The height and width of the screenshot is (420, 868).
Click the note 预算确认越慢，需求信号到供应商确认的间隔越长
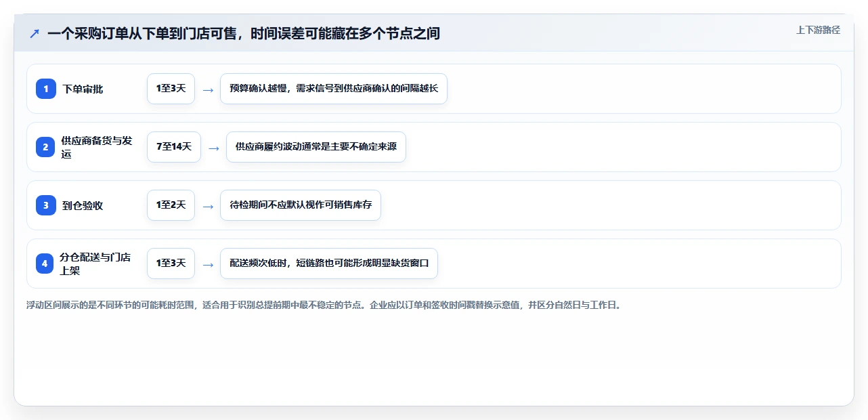(x=334, y=89)
